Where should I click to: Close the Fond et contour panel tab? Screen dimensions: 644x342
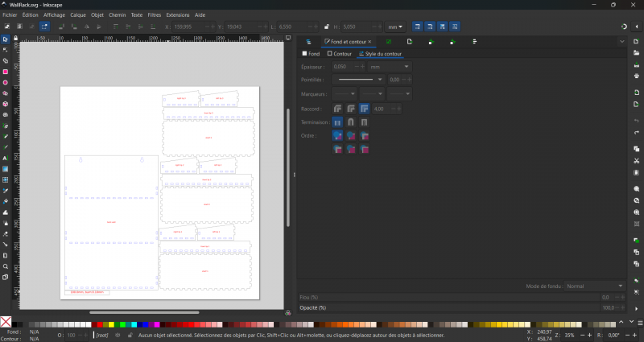[x=370, y=41]
